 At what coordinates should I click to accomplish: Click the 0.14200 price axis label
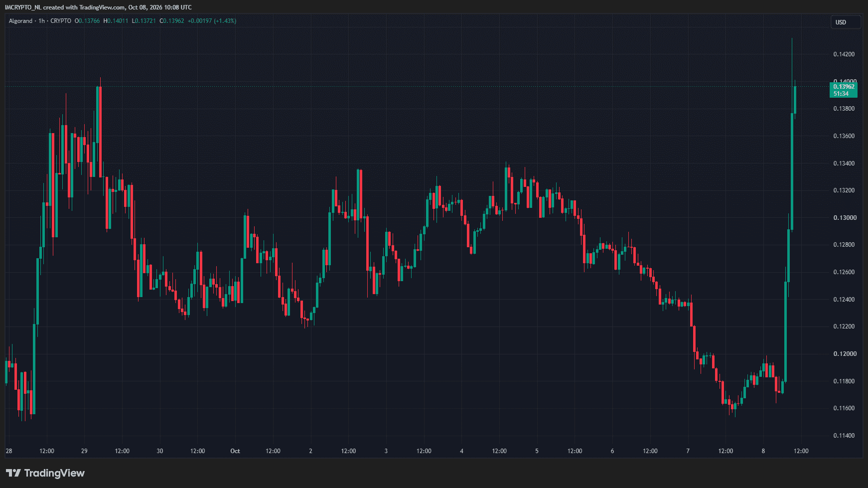[844, 54]
